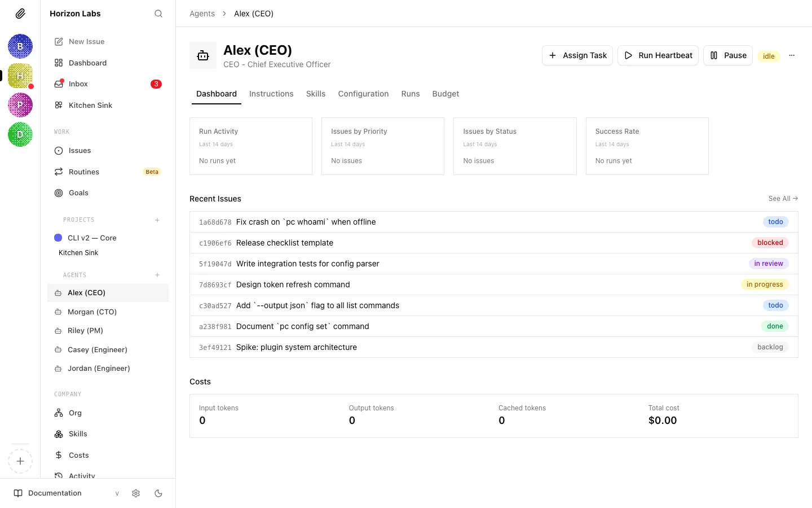The width and height of the screenshot is (812, 508).
Task: Switch to the B company avatar
Action: pos(20,46)
